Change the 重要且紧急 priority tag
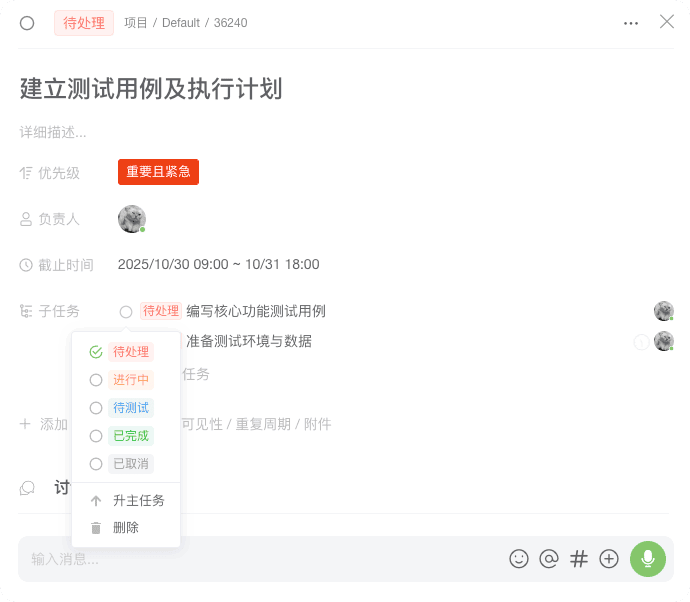690x602 pixels. click(x=158, y=172)
